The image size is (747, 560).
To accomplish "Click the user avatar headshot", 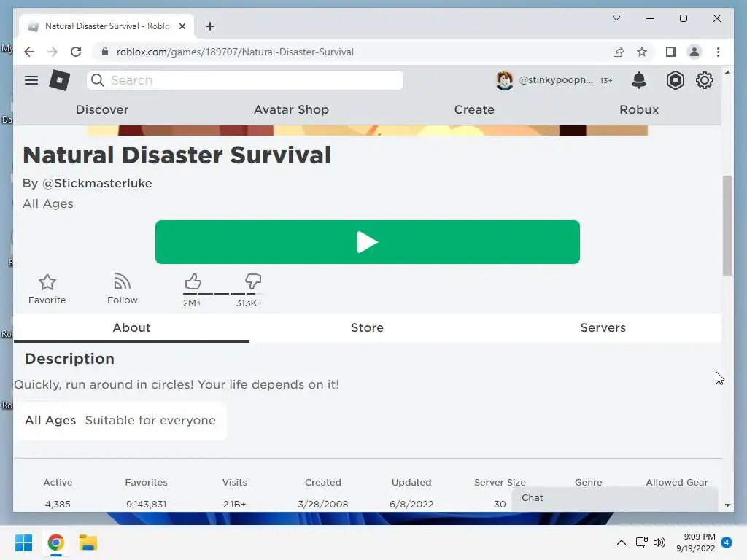I will click(504, 80).
